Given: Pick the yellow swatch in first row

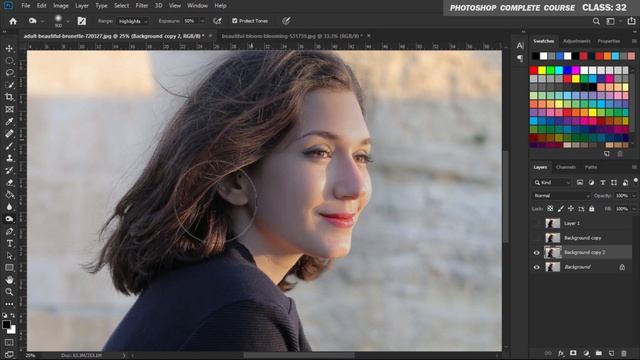Looking at the screenshot, I should (x=542, y=70).
